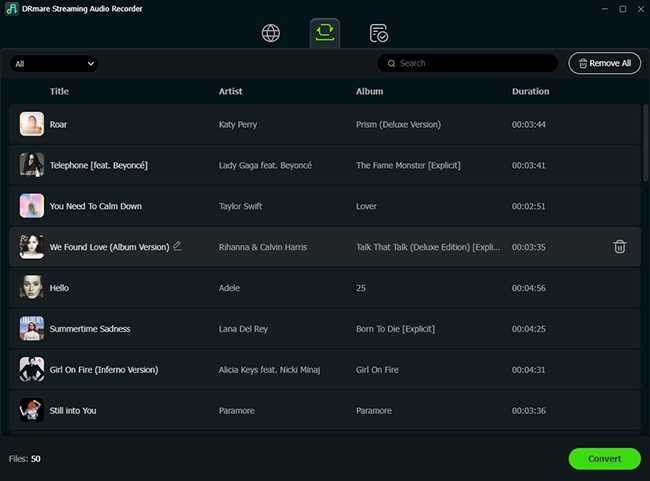
Task: Click duration 00:04:56
Action: [x=529, y=288]
